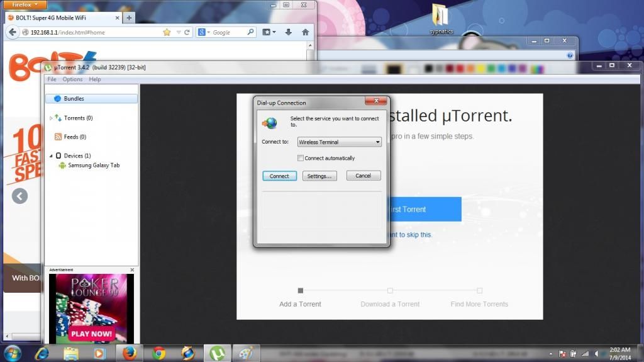Open Windows Media Player from the taskbar
Screen dimensions: 644x362
click(99, 353)
